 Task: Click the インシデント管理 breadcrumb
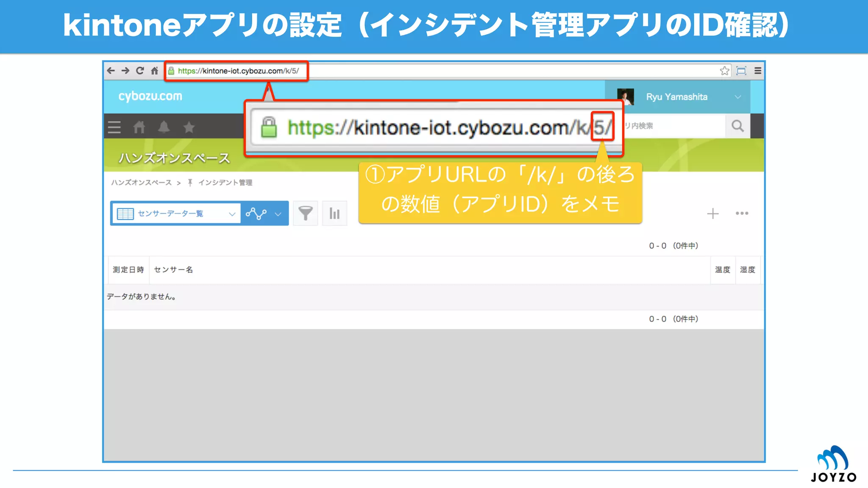[225, 183]
